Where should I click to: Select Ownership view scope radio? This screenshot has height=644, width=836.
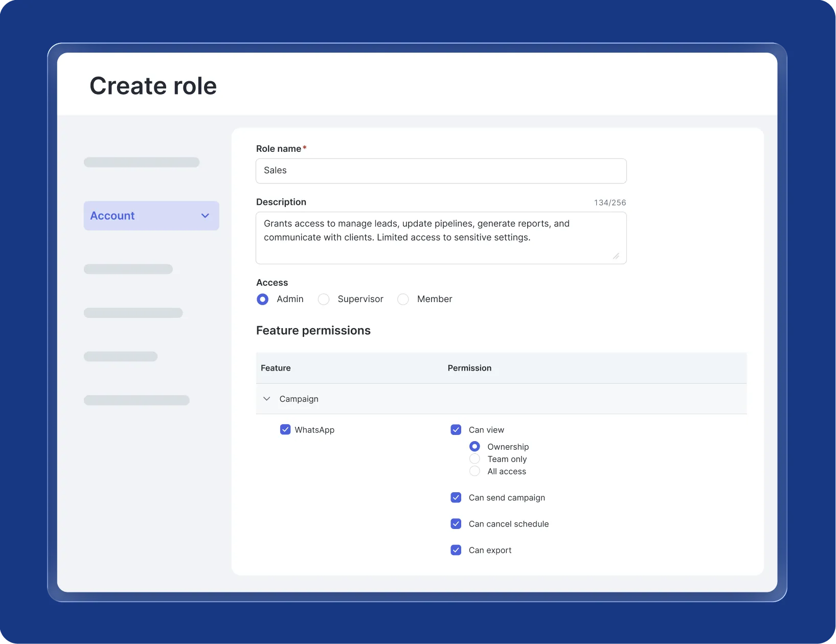(x=475, y=447)
